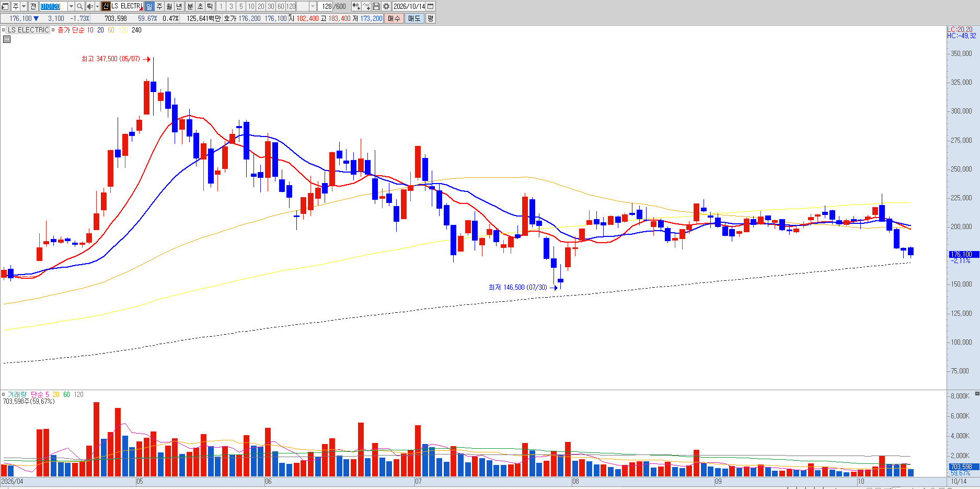Open the 주 market-type dropdown arrow
980x489 pixels.
click(x=24, y=6)
